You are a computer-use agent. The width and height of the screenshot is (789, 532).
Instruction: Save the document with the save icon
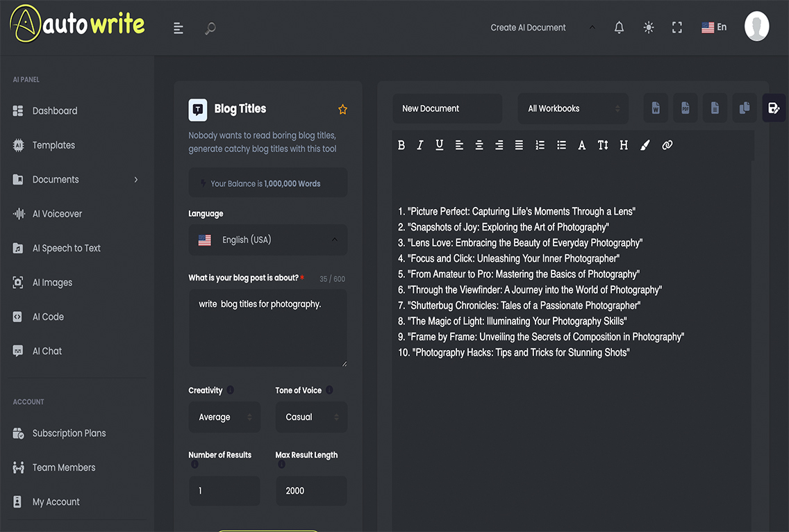tap(774, 108)
